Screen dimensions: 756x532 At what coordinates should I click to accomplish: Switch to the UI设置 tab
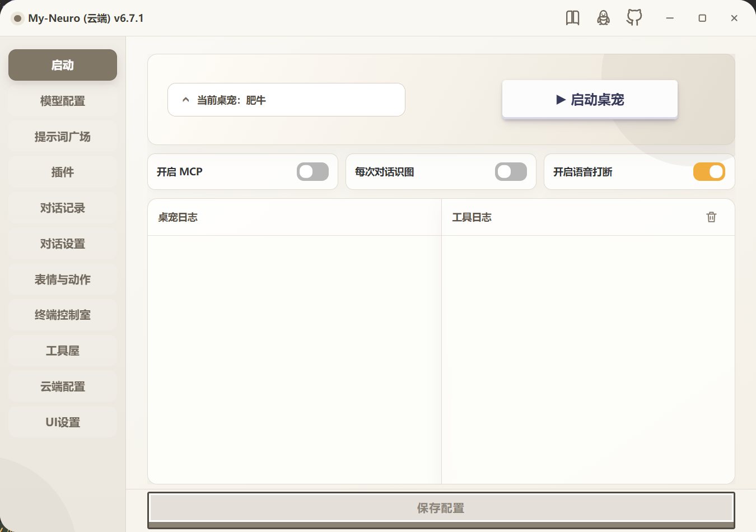click(63, 422)
